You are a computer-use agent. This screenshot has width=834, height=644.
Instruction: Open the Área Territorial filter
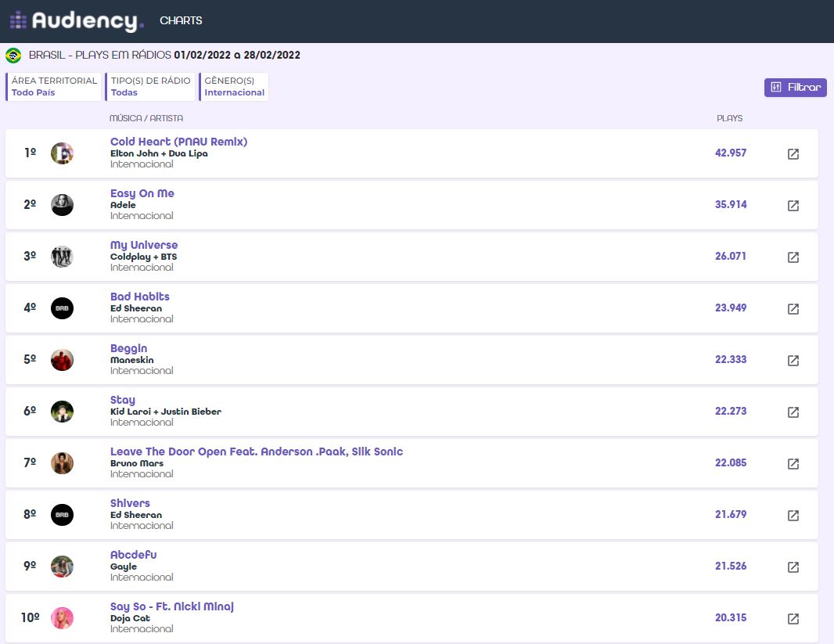coord(54,87)
